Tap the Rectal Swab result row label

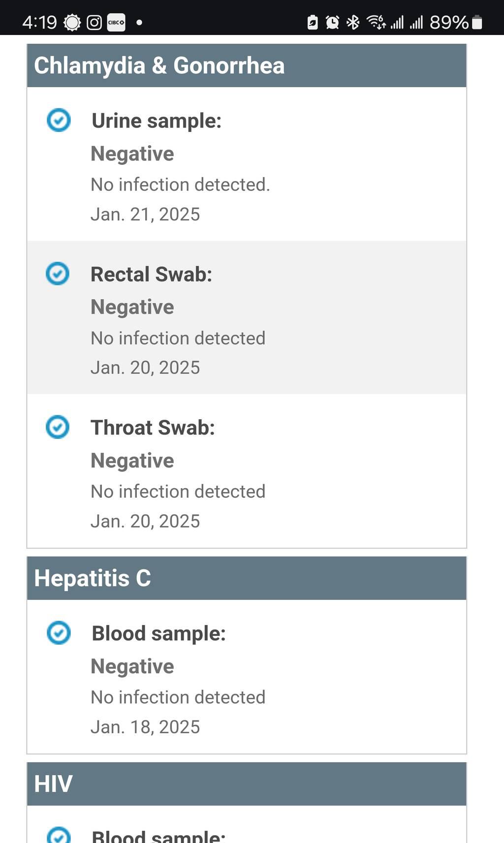coord(151,274)
